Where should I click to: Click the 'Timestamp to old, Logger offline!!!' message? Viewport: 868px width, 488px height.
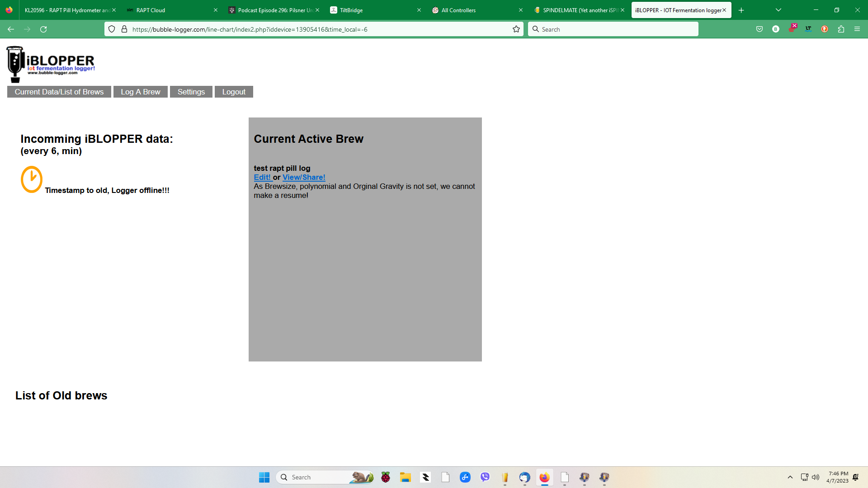107,190
